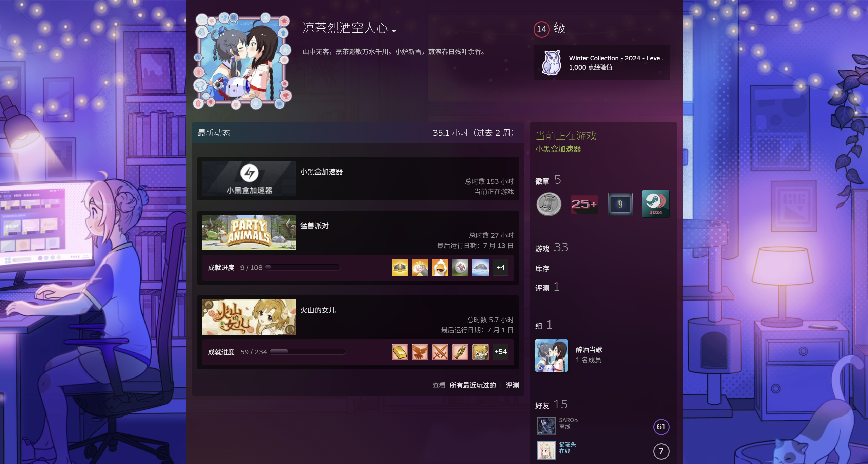Open the 库存 inventory link
868x464 pixels.
click(x=542, y=269)
